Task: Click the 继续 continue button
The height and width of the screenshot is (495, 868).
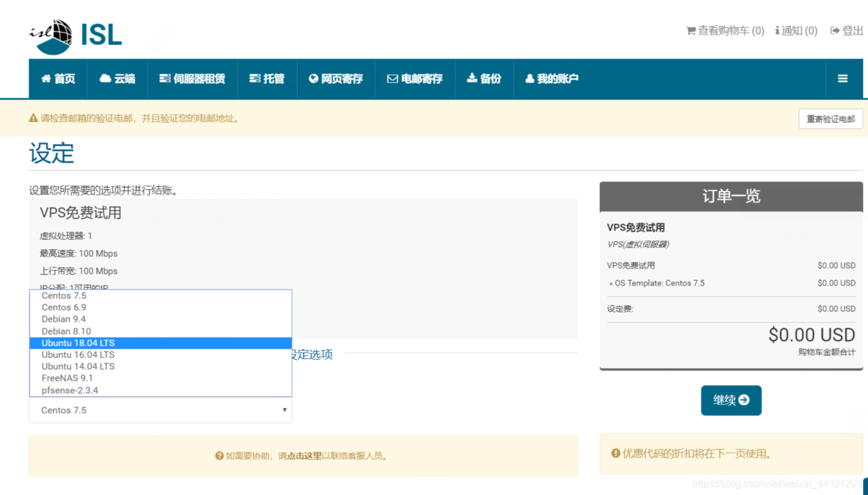Action: pyautogui.click(x=731, y=400)
